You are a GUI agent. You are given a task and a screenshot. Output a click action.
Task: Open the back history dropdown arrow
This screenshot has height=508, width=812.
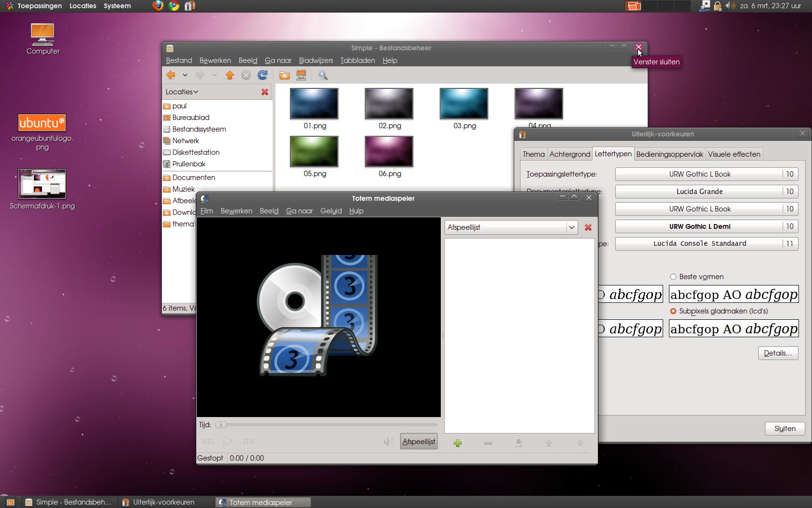pyautogui.click(x=185, y=75)
